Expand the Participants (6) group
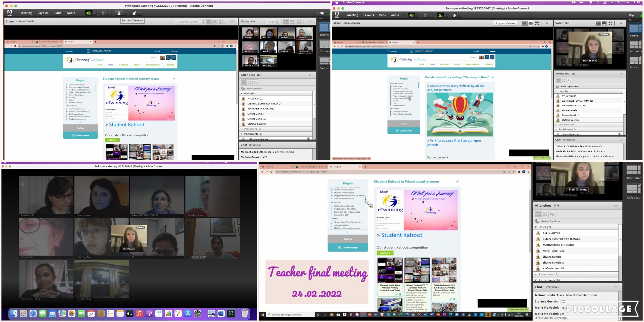Viewport: 644px width, 322px height. [536, 280]
